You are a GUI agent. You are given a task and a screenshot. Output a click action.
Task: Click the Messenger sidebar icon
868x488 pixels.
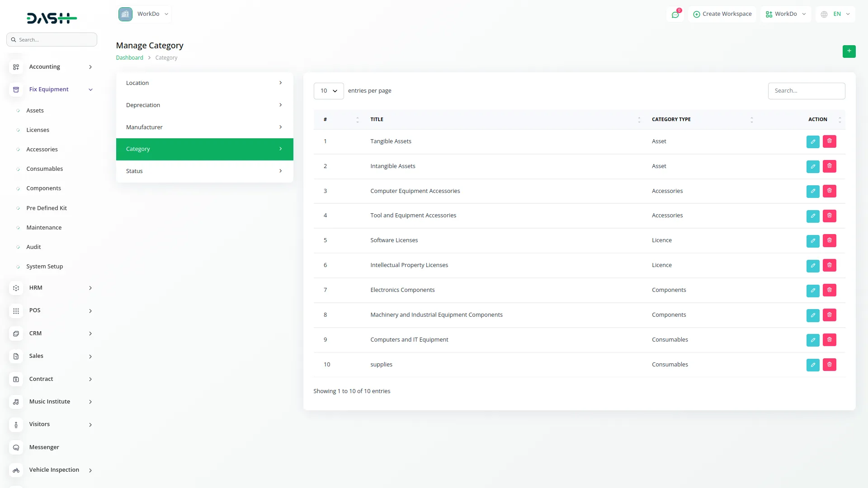point(16,447)
